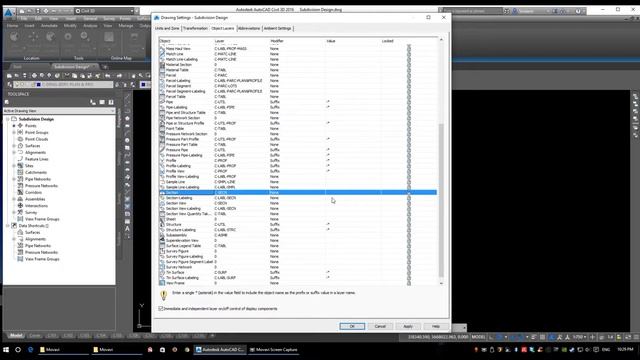Click the lightbulb tip icon in dialog
The width and height of the screenshot is (640, 360).
pyautogui.click(x=164, y=295)
